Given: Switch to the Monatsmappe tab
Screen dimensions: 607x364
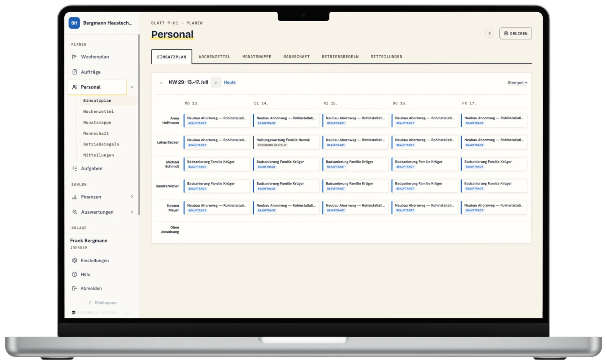Looking at the screenshot, I should click(x=257, y=57).
